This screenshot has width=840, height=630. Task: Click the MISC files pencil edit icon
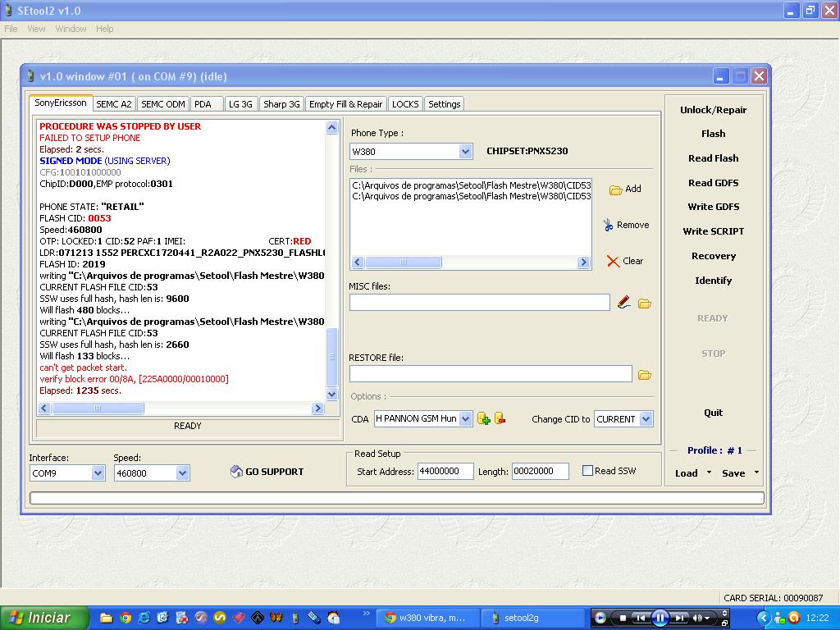pyautogui.click(x=623, y=303)
